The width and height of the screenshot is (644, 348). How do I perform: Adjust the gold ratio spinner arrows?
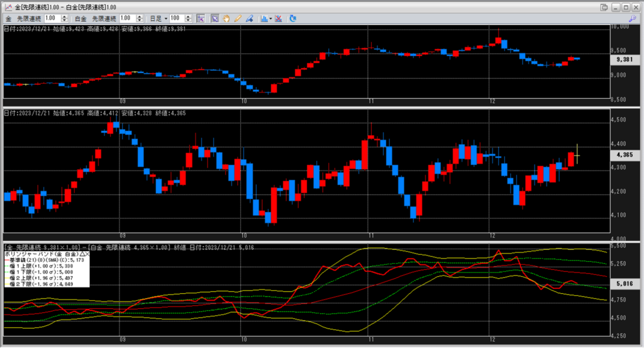click(64, 18)
